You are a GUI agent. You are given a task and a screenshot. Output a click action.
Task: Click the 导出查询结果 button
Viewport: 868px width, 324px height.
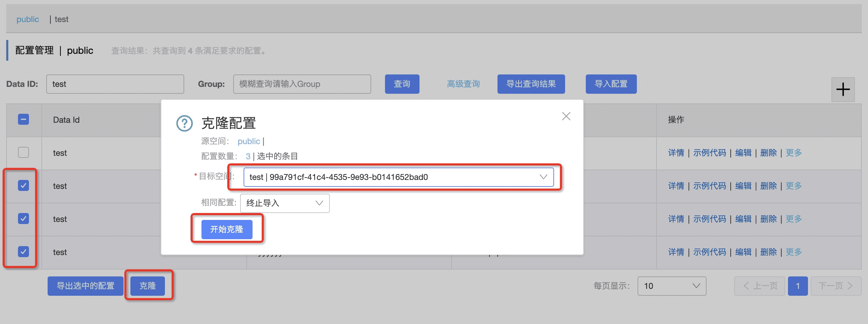pyautogui.click(x=531, y=84)
